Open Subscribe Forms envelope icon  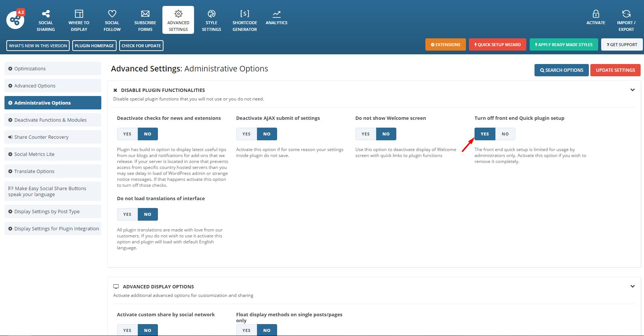pyautogui.click(x=145, y=14)
